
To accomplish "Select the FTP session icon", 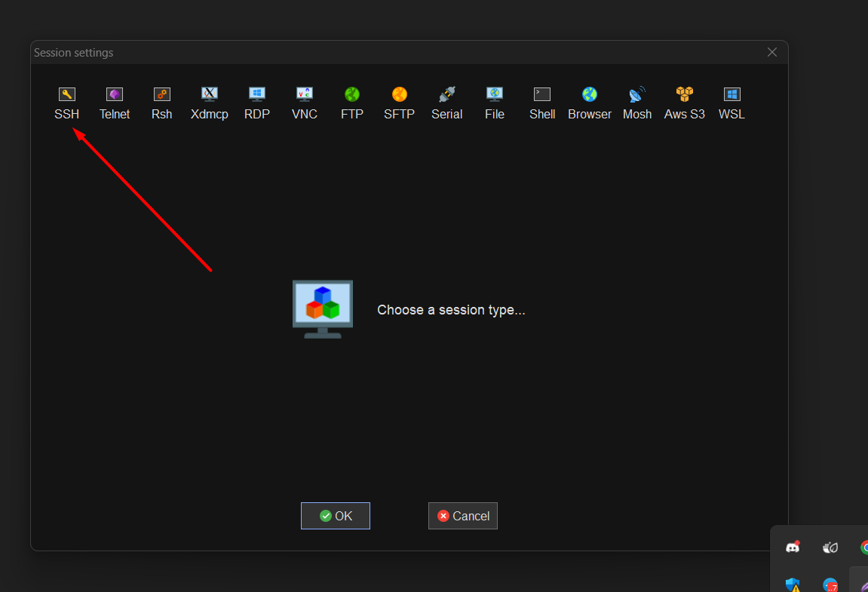I will click(x=352, y=103).
